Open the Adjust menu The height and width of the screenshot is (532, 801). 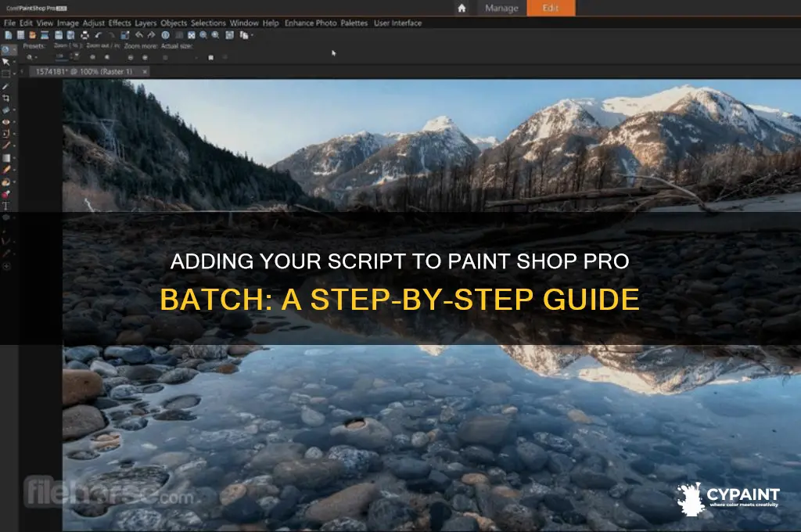94,23
